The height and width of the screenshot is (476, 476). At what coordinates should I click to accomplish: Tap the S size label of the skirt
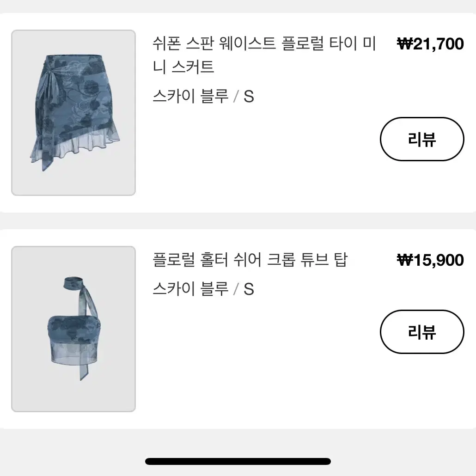tap(249, 97)
